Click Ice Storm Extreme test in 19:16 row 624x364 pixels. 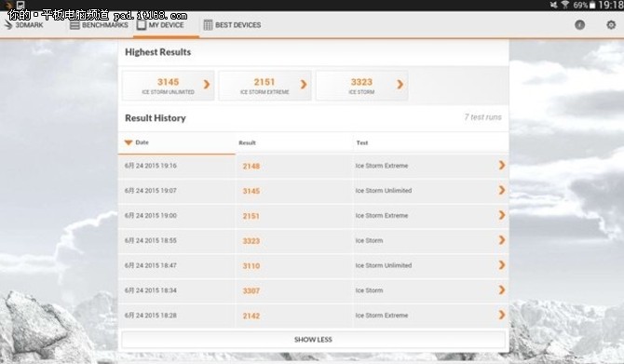pos(382,166)
